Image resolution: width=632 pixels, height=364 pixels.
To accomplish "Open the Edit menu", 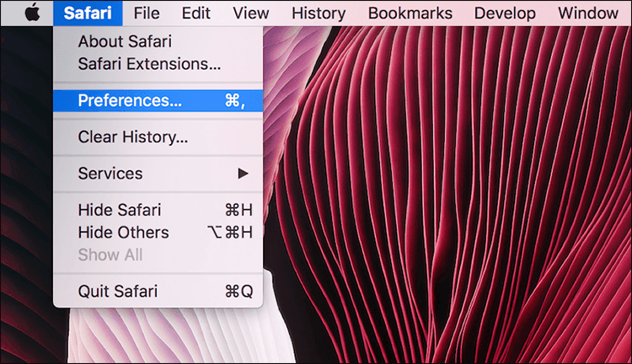I will pyautogui.click(x=196, y=13).
